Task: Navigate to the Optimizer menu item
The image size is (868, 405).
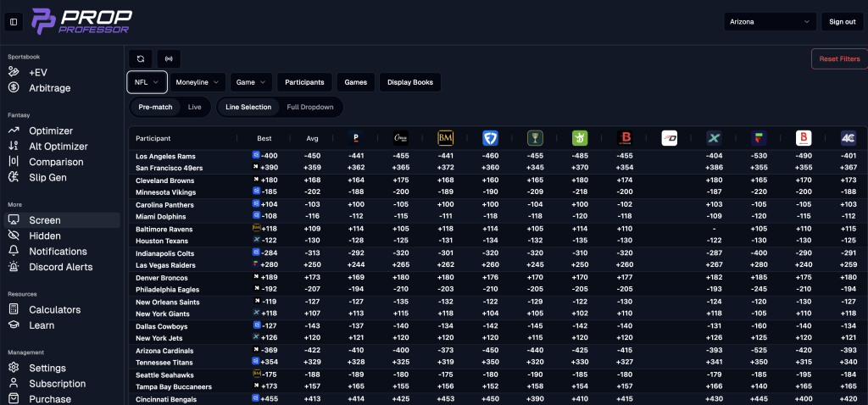Action: [52, 130]
